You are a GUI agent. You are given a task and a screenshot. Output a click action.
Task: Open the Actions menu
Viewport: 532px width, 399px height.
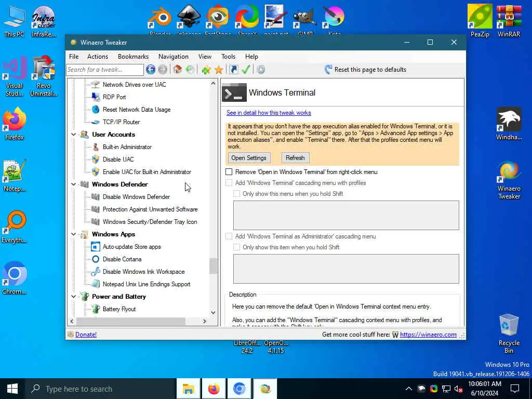point(98,57)
